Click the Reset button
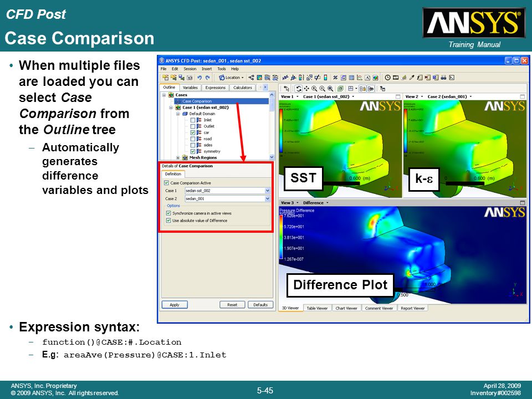 click(x=232, y=305)
